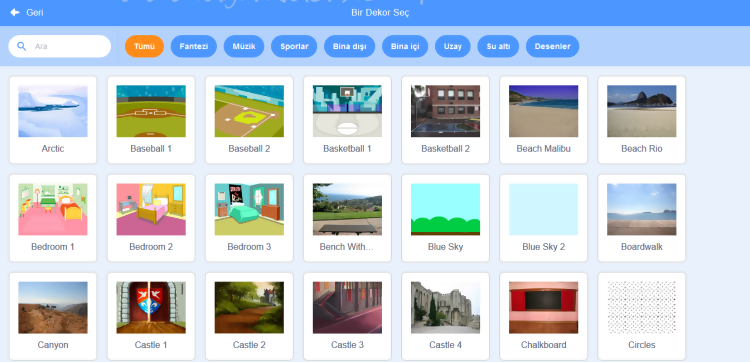Select the Bench With… backdrop
The image size is (750, 362).
(347, 218)
